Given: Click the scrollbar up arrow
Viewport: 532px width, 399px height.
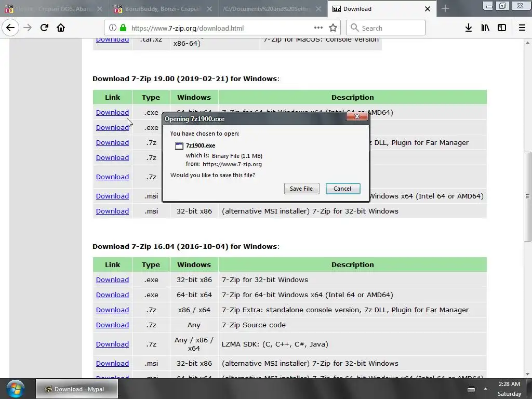Looking at the screenshot, I should click(527, 43).
